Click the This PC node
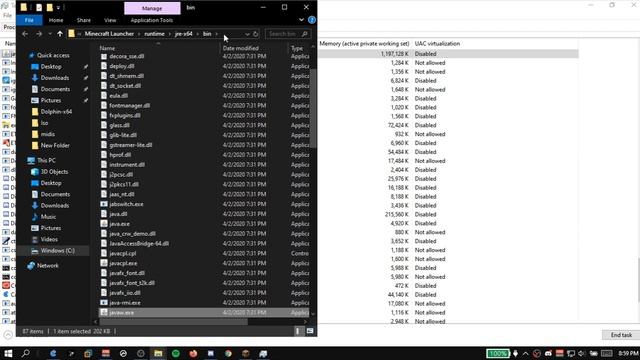 click(x=46, y=160)
